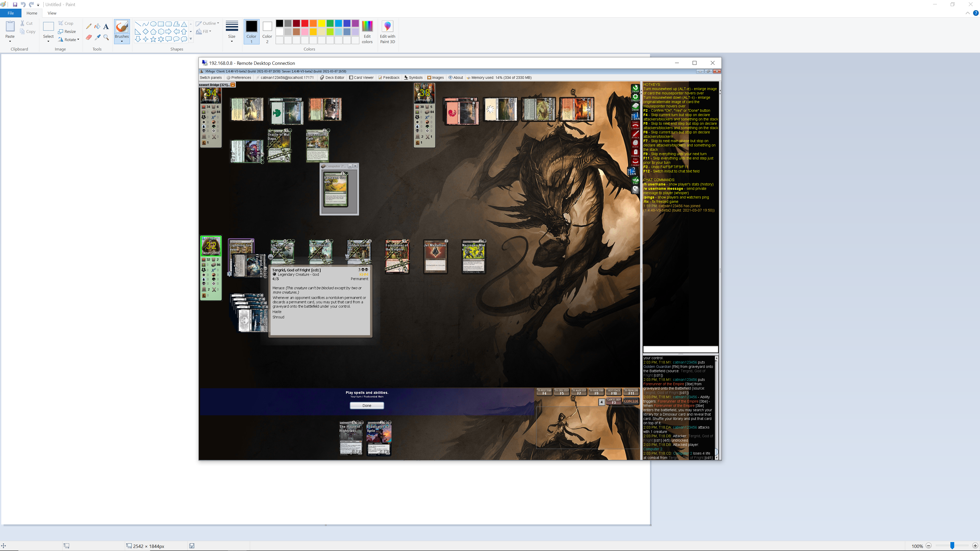The image size is (980, 551).
Task: Collapse the ribbon with the chevron
Action: [x=967, y=13]
